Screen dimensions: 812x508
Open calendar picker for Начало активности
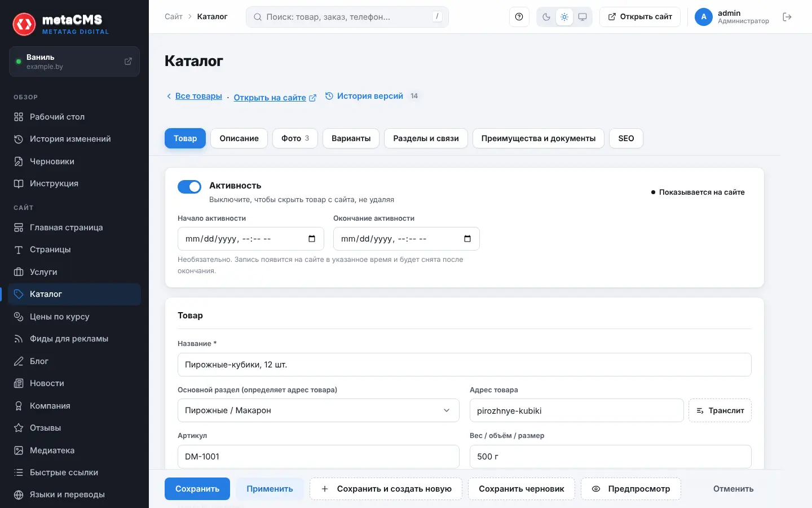312,239
